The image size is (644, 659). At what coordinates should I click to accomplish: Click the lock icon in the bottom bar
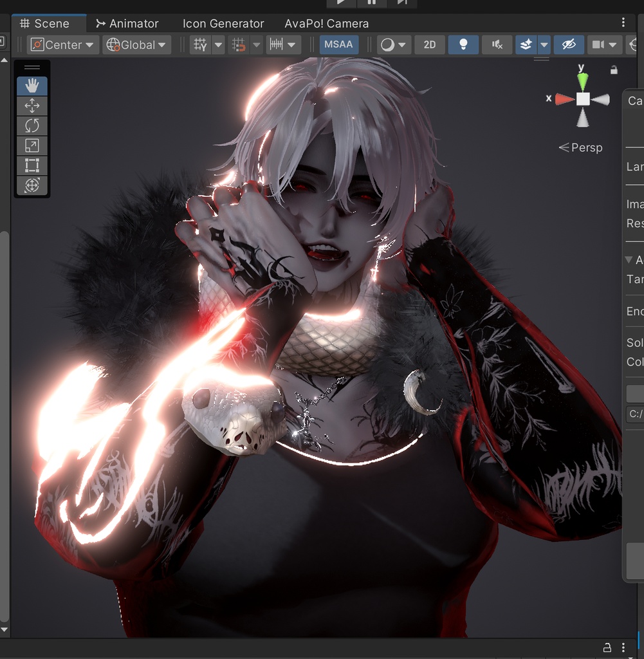607,647
